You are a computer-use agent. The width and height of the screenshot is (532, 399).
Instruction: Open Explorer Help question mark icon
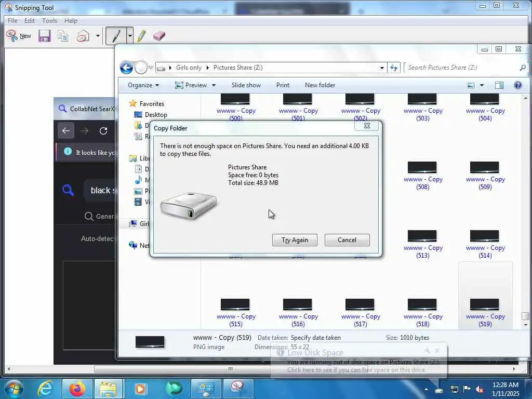point(518,85)
